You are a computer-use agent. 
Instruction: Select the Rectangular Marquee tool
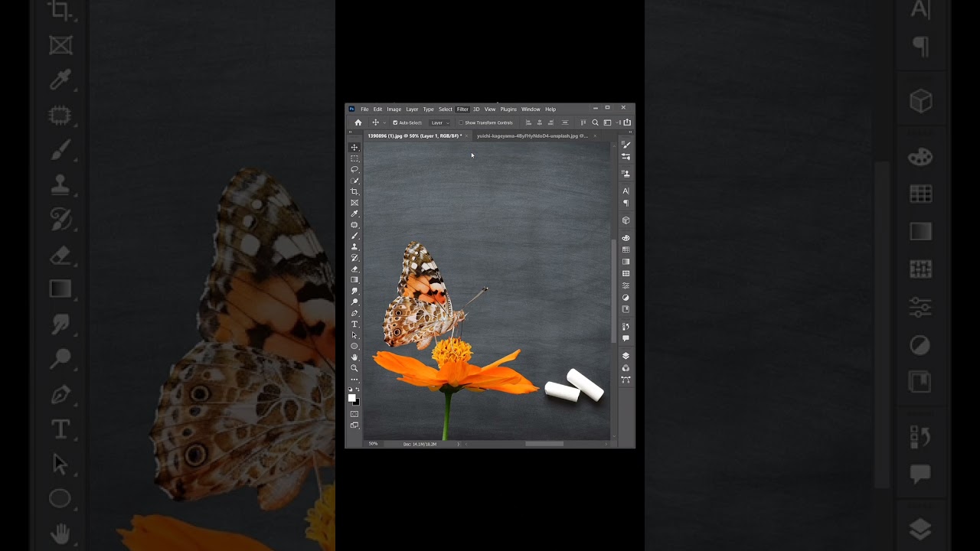[x=354, y=158]
